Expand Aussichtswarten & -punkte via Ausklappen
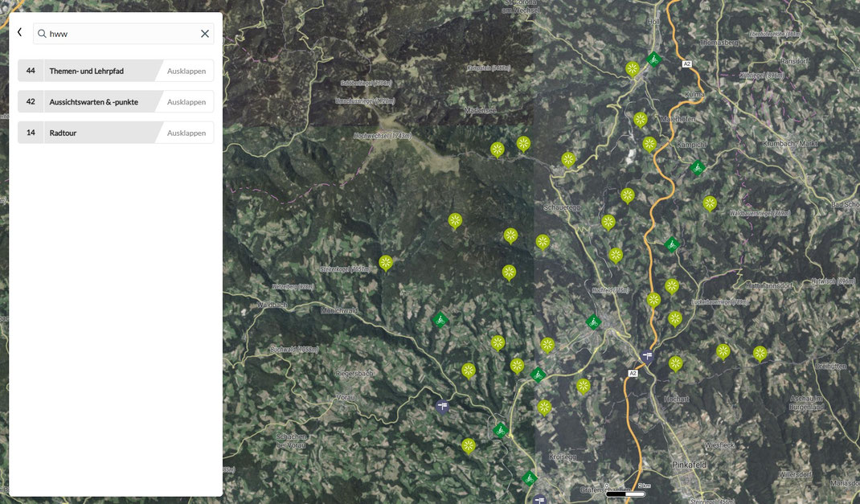The width and height of the screenshot is (860, 504). coord(186,102)
